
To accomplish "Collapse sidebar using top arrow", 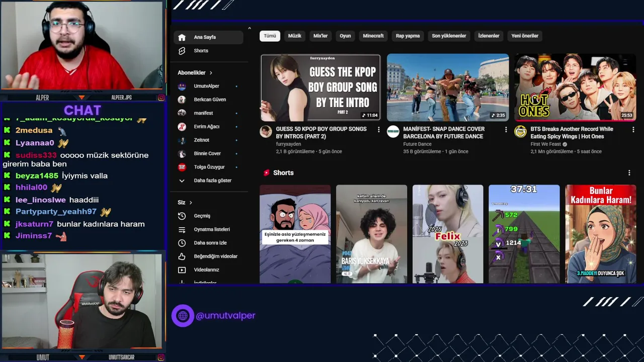I will (250, 28).
